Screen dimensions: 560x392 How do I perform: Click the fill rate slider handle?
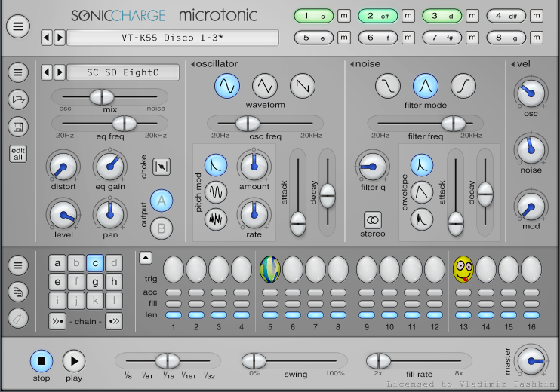click(x=379, y=361)
